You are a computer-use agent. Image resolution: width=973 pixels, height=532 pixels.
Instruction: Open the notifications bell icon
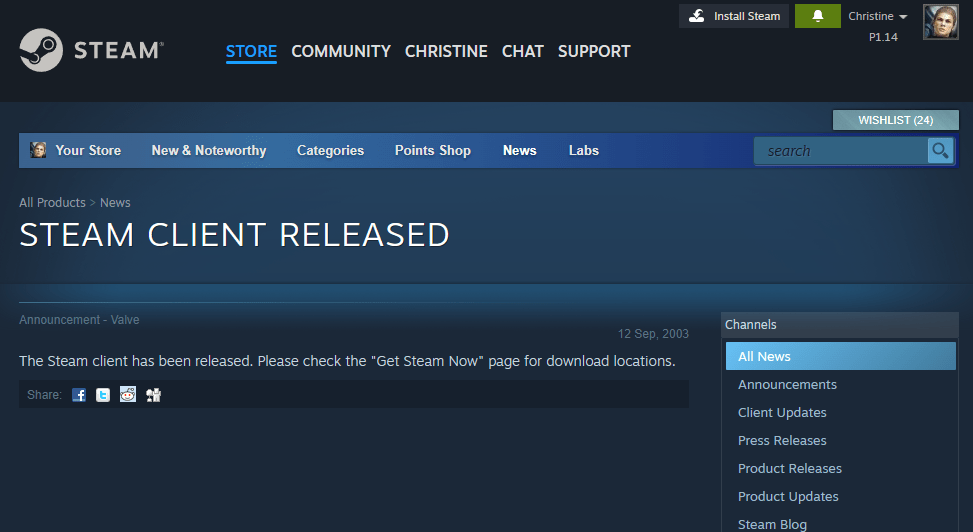tap(818, 16)
